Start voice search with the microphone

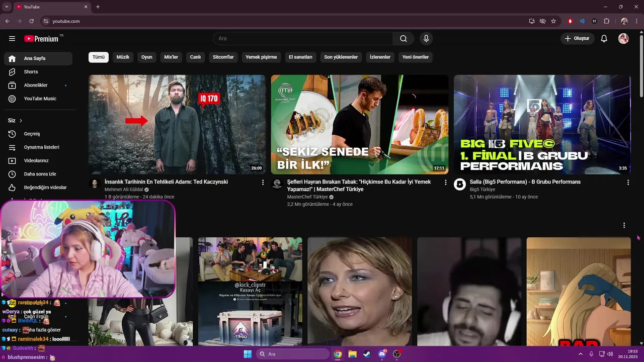click(426, 39)
